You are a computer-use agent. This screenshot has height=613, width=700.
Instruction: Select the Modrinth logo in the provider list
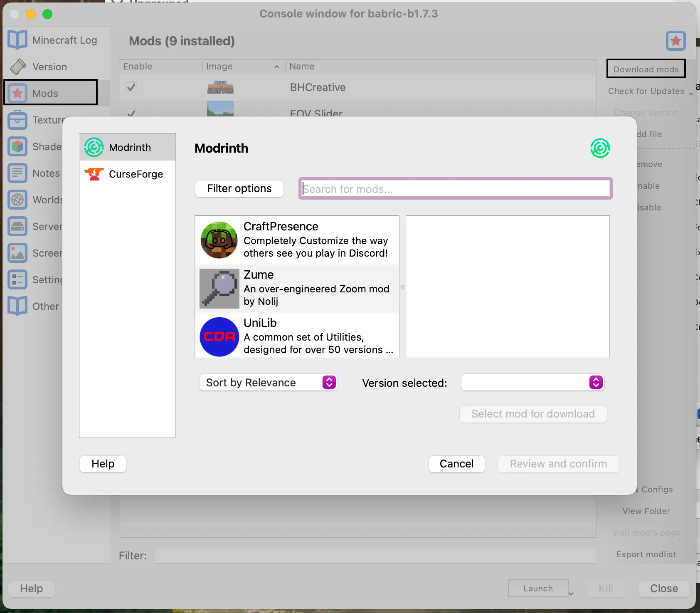(x=94, y=148)
